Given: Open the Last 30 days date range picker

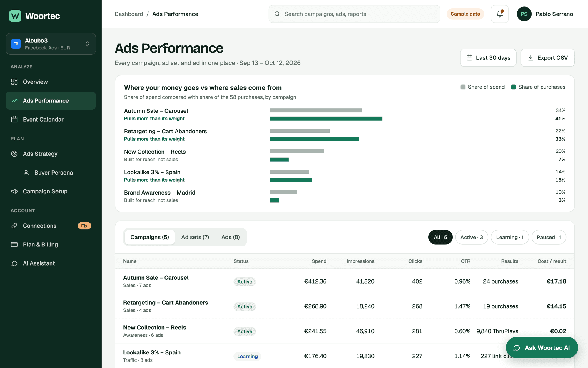Looking at the screenshot, I should point(488,58).
